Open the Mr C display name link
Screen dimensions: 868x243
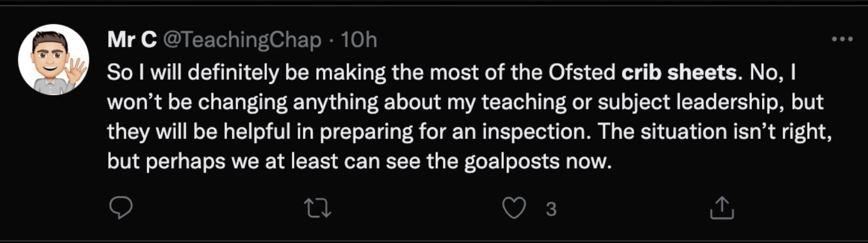[x=132, y=40]
